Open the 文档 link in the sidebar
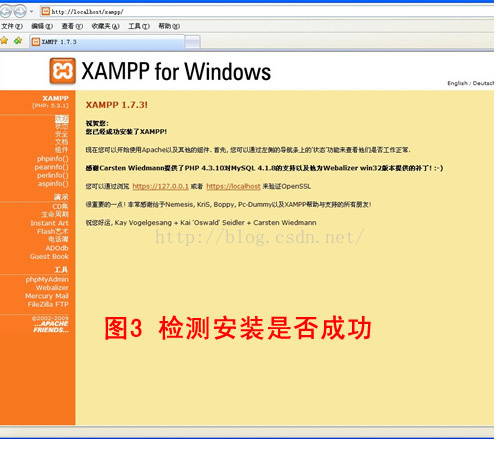 [x=62, y=142]
